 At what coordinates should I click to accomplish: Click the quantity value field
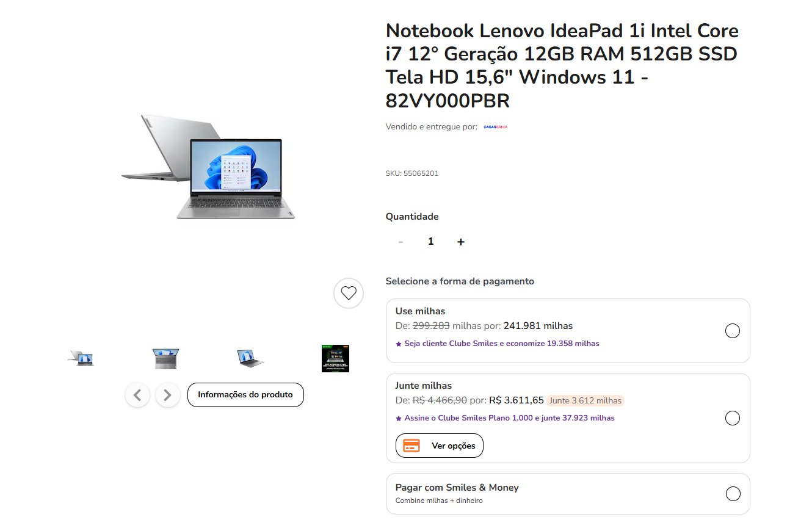point(430,242)
